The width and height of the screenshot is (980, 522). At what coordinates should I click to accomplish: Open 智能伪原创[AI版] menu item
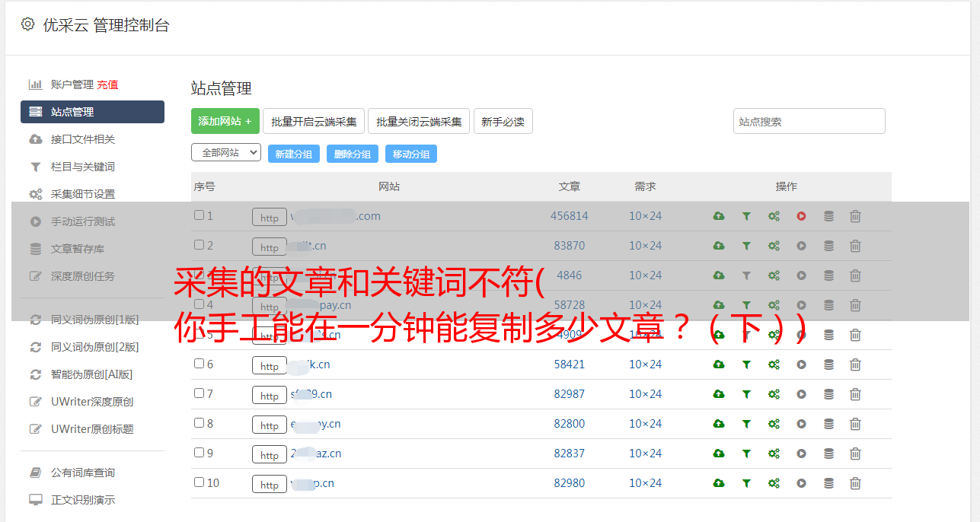pyautogui.click(x=92, y=374)
